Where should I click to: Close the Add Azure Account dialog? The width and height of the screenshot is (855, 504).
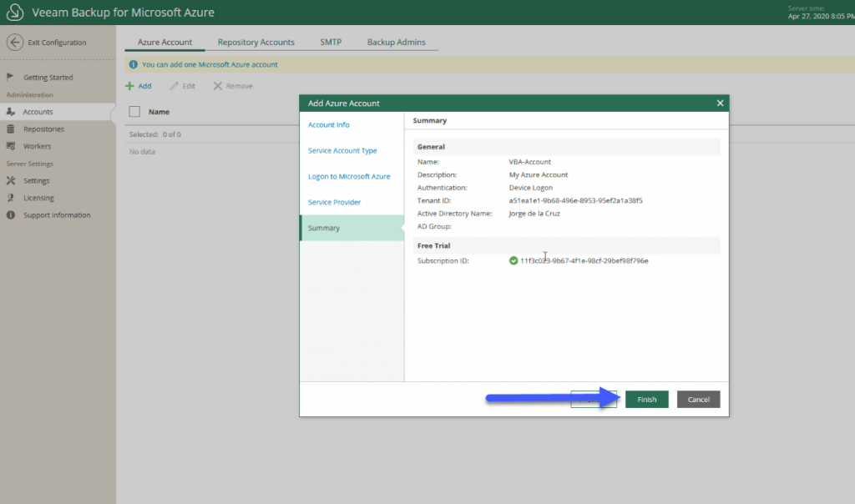[x=720, y=103]
